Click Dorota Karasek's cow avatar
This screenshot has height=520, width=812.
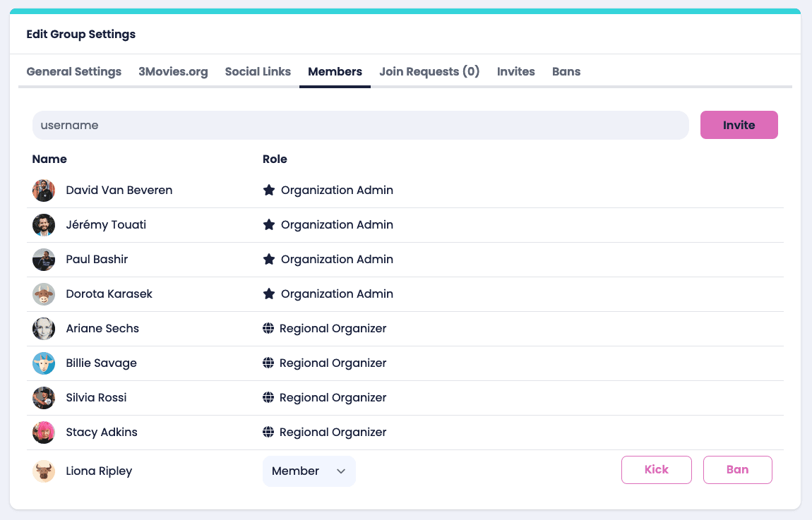pyautogui.click(x=44, y=294)
